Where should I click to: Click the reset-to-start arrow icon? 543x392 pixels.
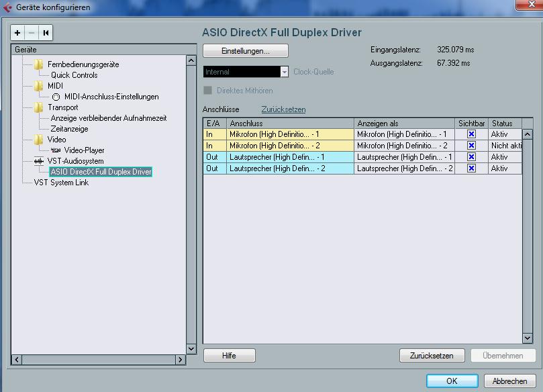coord(46,33)
